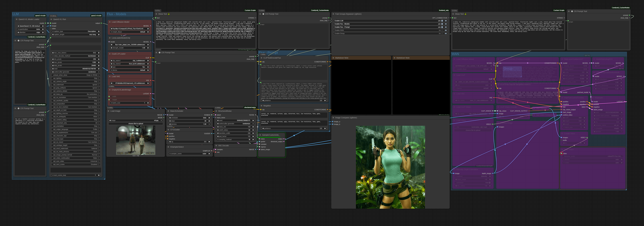
Task: Open the scheduler dropdown in BasicScheduler
Action: tap(190, 118)
